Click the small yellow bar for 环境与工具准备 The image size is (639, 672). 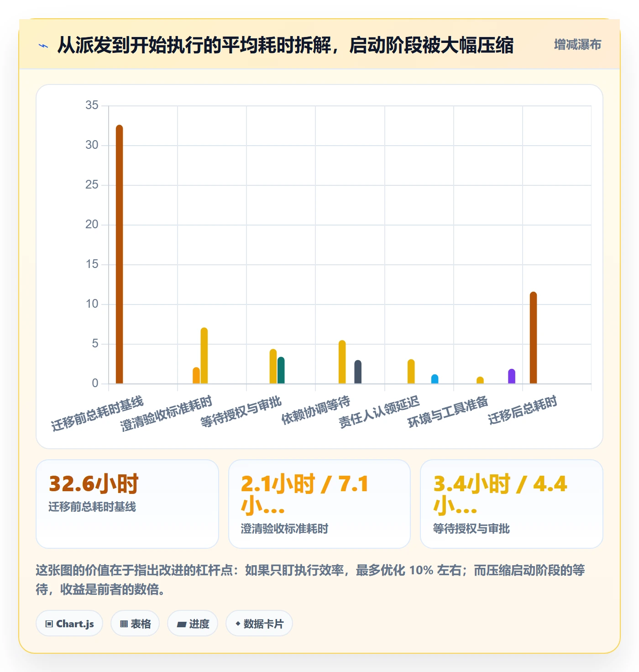point(480,380)
